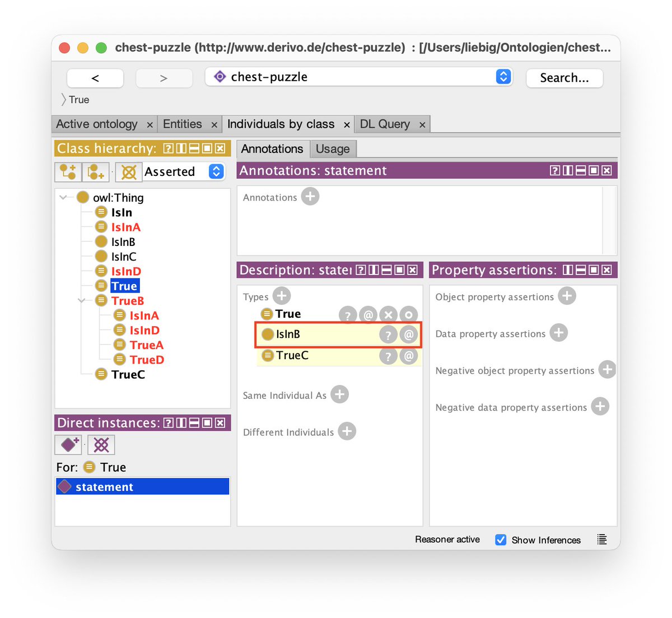
Task: Select the IsInC class
Action: pyautogui.click(x=124, y=257)
